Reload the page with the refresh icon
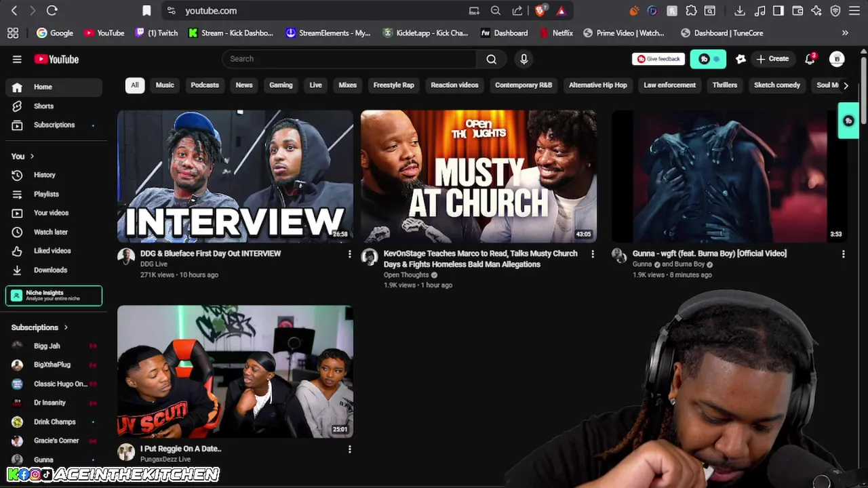This screenshot has height=488, width=868. point(52,11)
